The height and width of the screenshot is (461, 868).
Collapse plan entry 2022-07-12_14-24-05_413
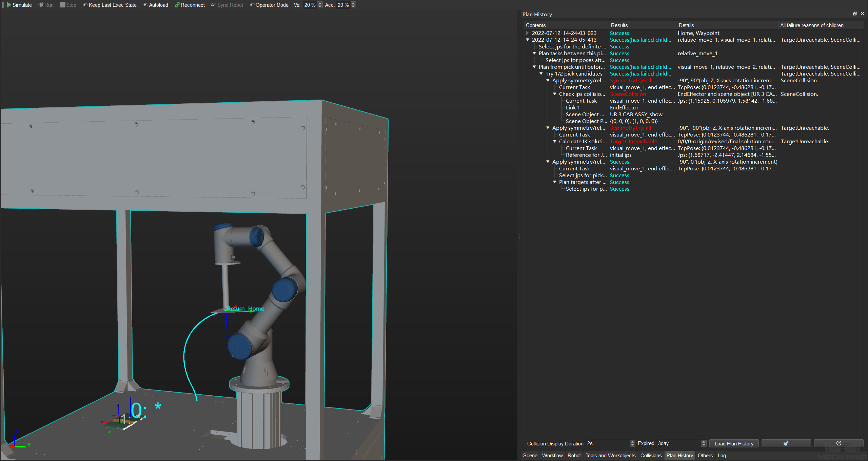tap(528, 40)
